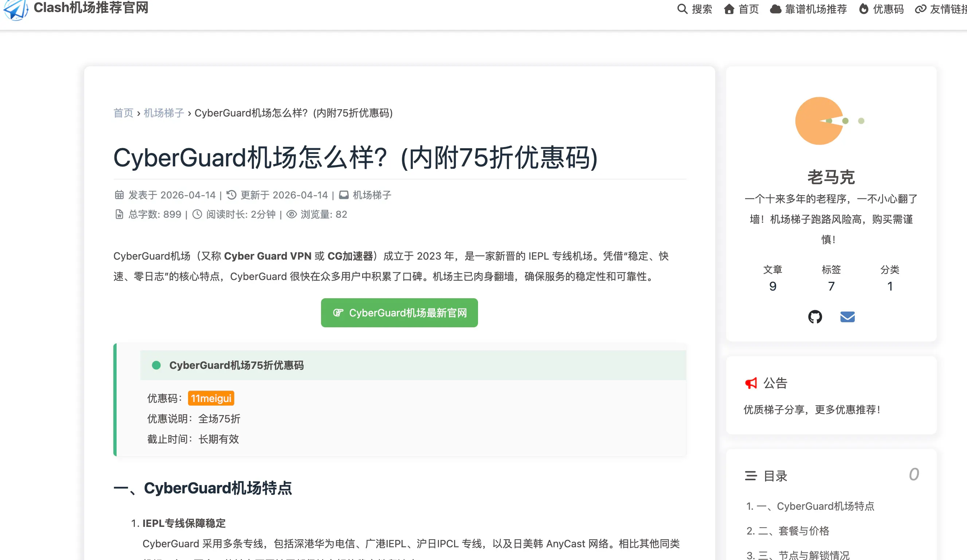Open CyberGuard机场最新官网 green button
This screenshot has height=560, width=967.
pos(399,313)
